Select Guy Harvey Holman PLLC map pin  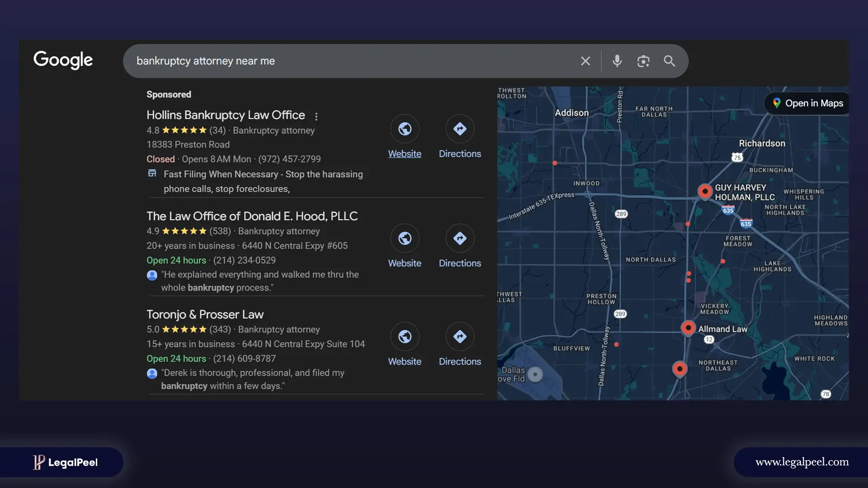(x=705, y=191)
